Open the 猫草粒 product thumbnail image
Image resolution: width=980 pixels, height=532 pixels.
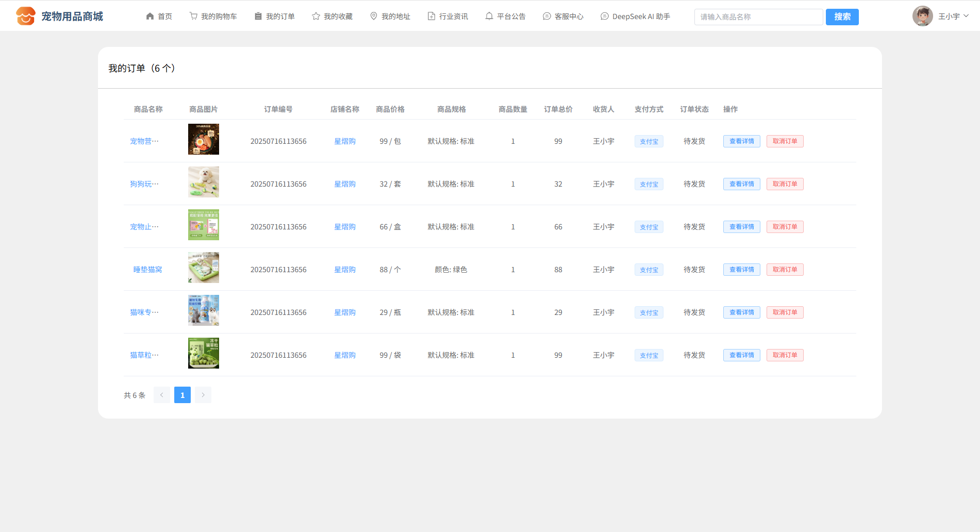click(204, 353)
